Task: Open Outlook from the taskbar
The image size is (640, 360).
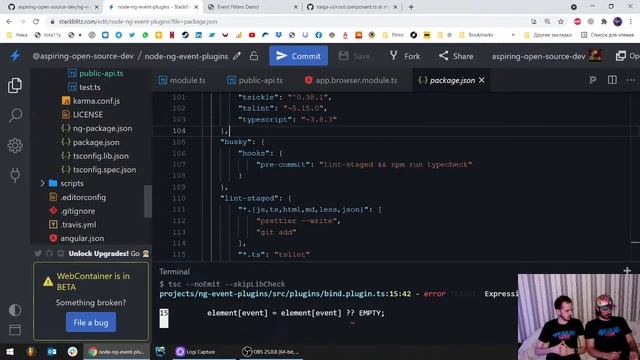Action: coord(52,351)
